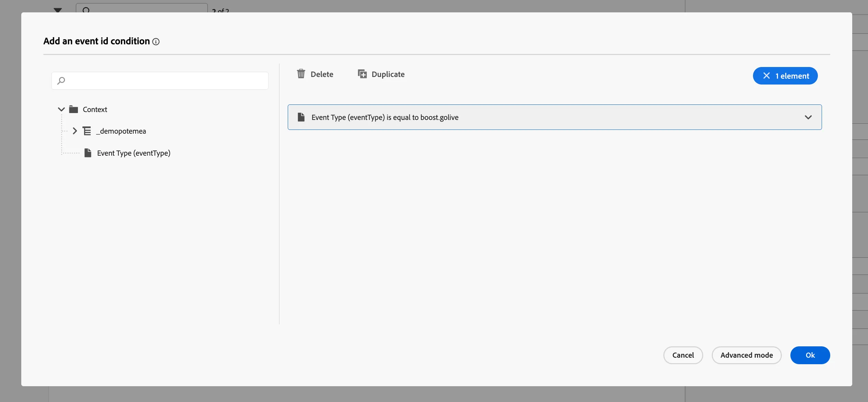
Task: Click the Context folder icon
Action: (x=73, y=109)
